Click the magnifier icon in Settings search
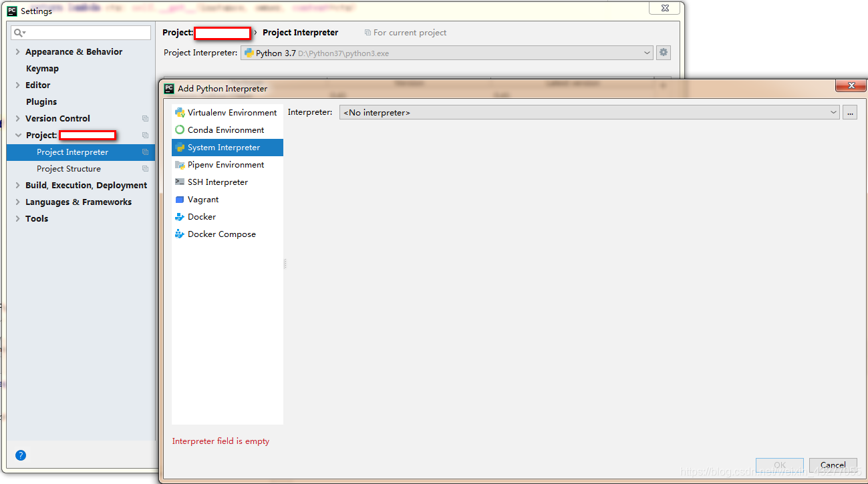868x484 pixels. tap(19, 33)
